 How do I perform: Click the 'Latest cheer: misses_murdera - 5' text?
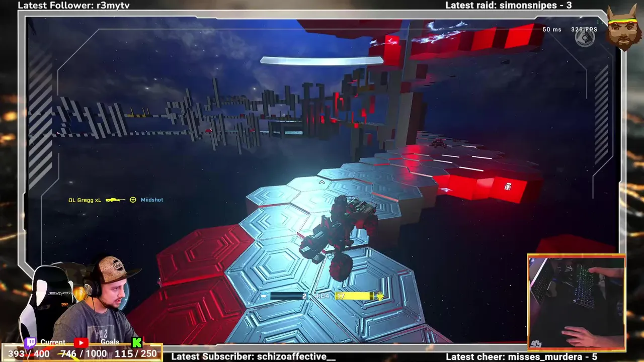point(522,356)
